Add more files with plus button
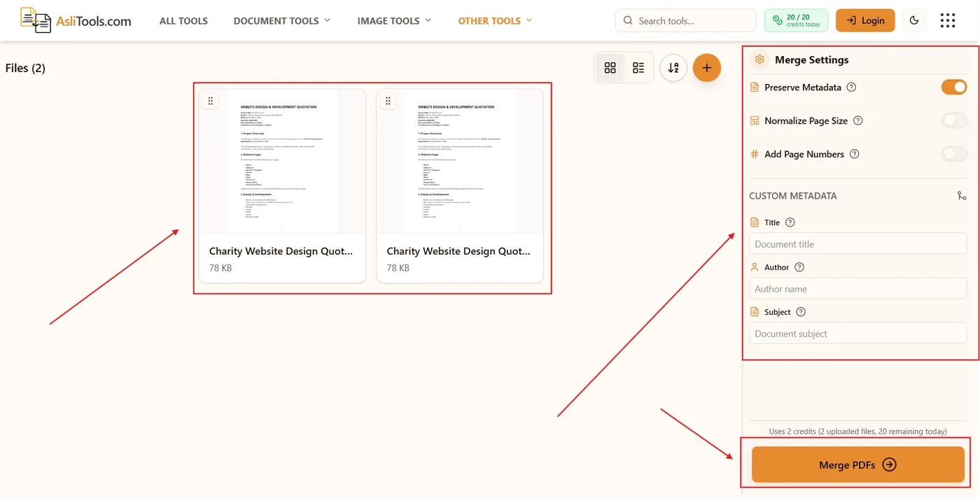This screenshot has height=498, width=980. 707,68
